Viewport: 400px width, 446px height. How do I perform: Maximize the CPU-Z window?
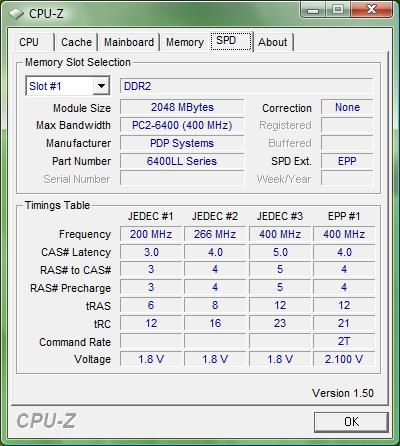338,10
